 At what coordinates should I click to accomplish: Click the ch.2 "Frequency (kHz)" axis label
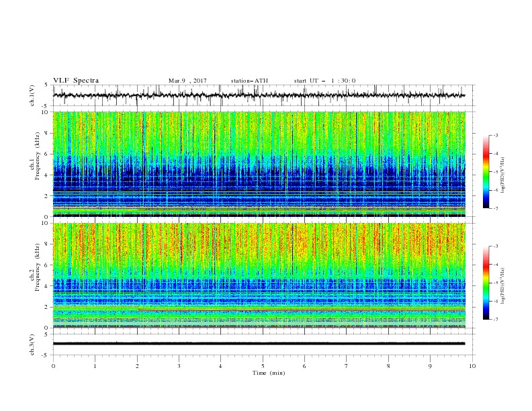[x=38, y=267]
